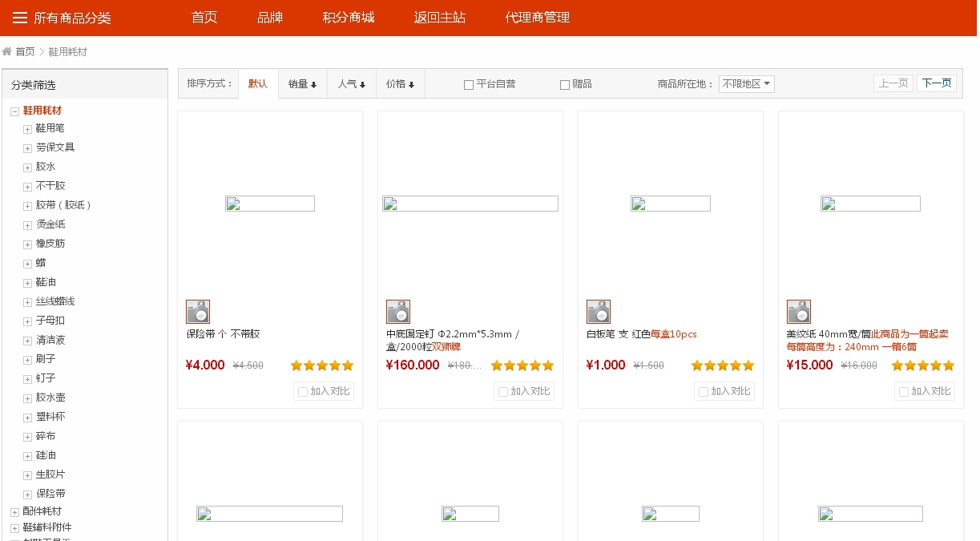Viewport: 980px width, 541px height.
Task: Open 代理商管理 in top navigation
Action: pyautogui.click(x=538, y=18)
